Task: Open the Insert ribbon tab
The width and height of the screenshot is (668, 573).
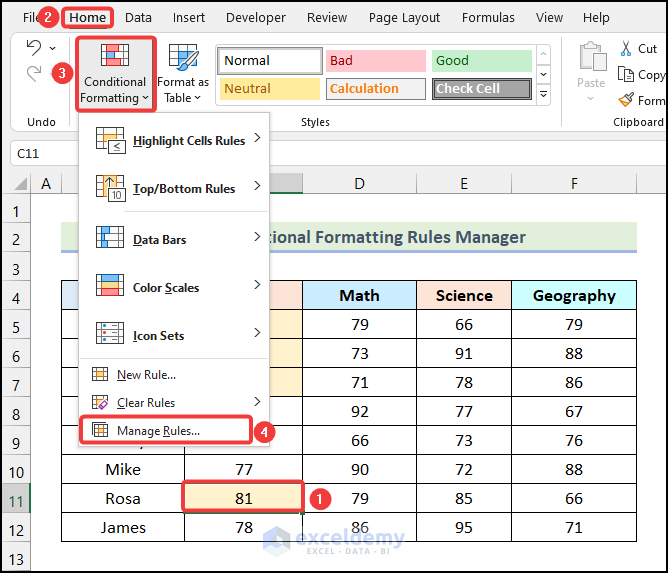Action: click(189, 17)
